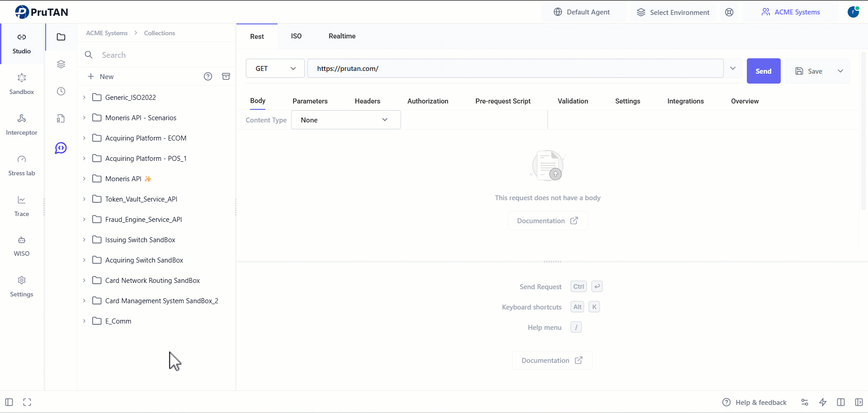Open the history clock icon

pyautogui.click(x=61, y=91)
